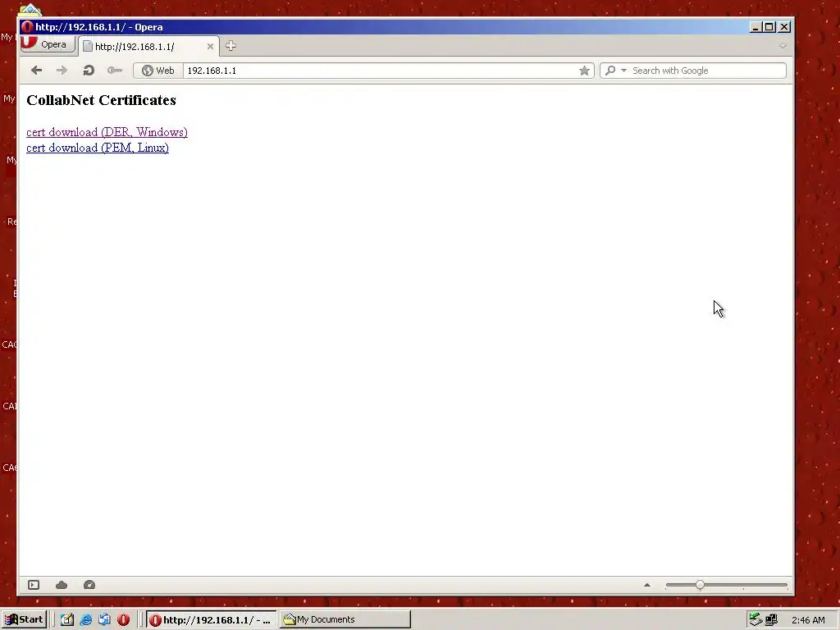Open Opera Turbo speedometer icon
The image size is (840, 630).
pyautogui.click(x=89, y=585)
